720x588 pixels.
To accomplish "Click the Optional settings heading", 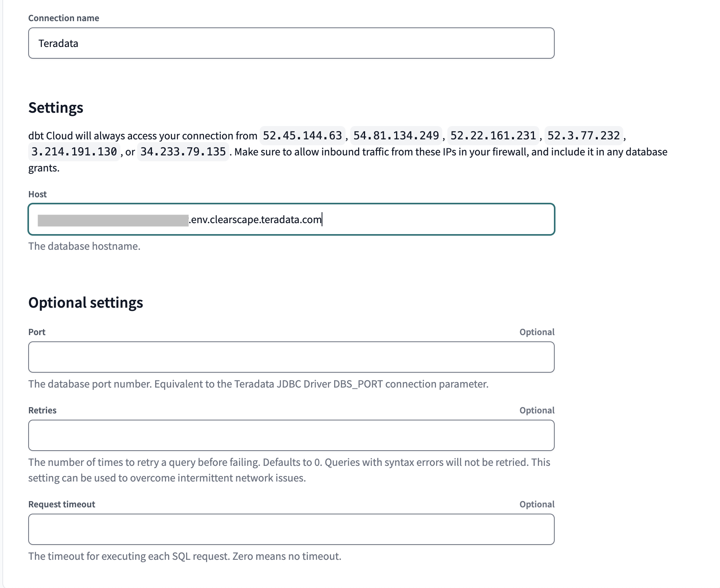I will [x=85, y=302].
